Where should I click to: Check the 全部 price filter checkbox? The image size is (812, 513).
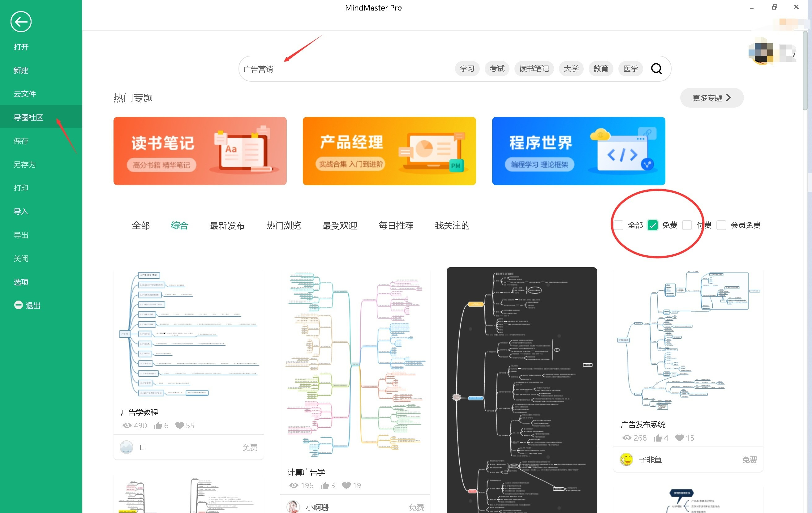[x=618, y=225]
